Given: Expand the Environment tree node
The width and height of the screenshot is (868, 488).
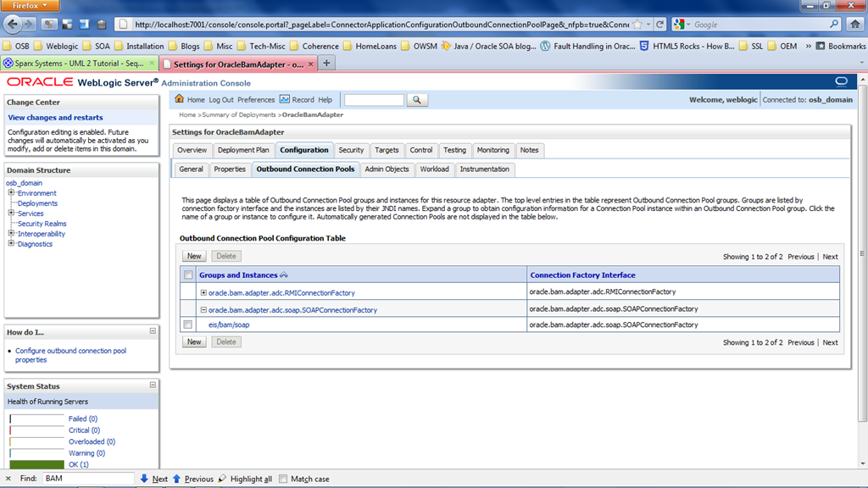Looking at the screenshot, I should pyautogui.click(x=12, y=193).
